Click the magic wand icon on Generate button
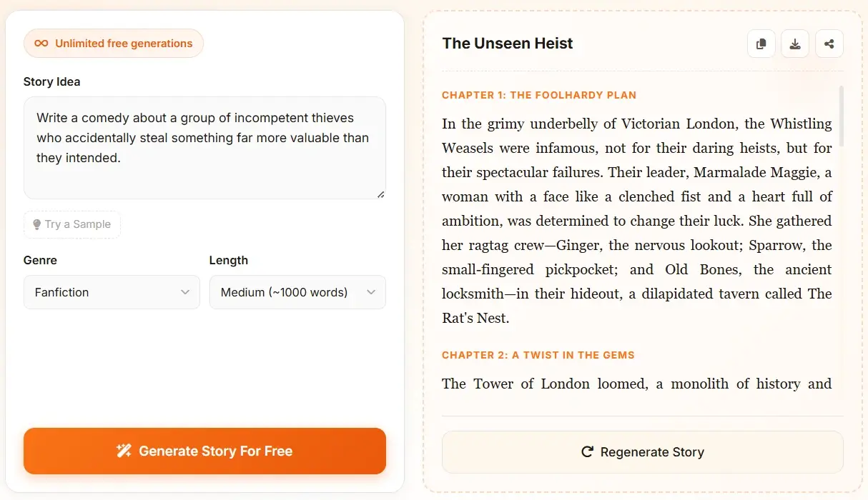Image resolution: width=868 pixels, height=500 pixels. tap(124, 451)
